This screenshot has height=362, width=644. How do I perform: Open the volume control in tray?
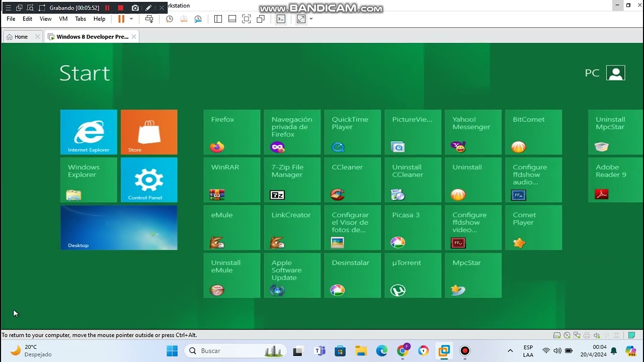coord(557,351)
